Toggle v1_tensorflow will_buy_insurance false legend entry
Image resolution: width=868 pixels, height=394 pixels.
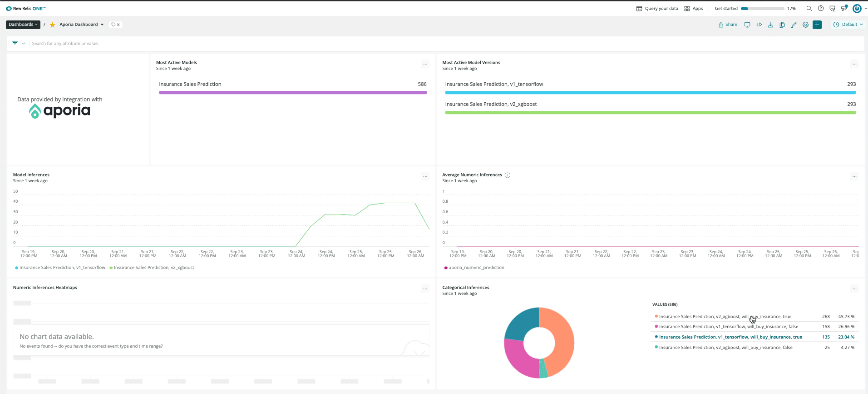pyautogui.click(x=755, y=327)
